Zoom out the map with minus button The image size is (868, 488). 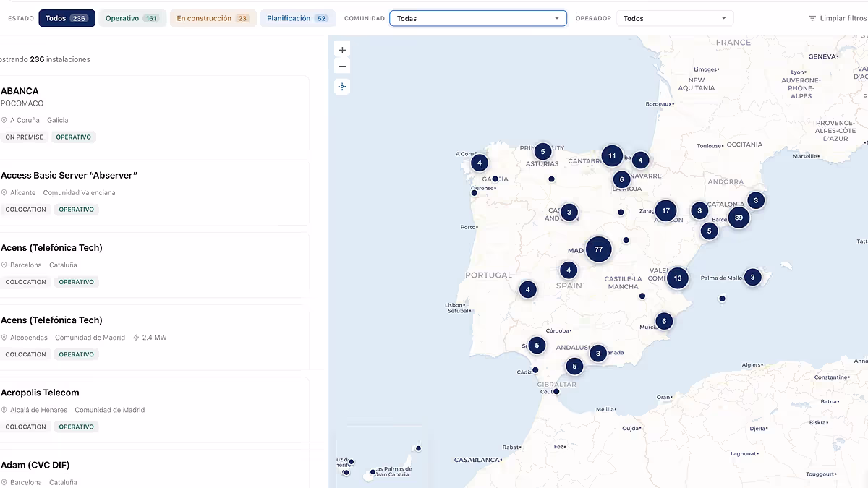click(342, 67)
